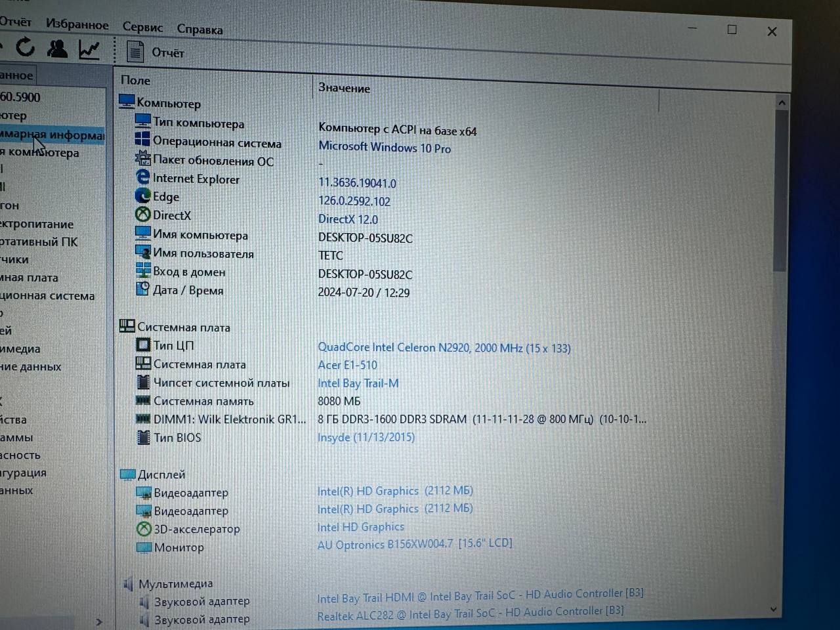Click the 126.0.2592.102 Edge version value

tap(354, 201)
